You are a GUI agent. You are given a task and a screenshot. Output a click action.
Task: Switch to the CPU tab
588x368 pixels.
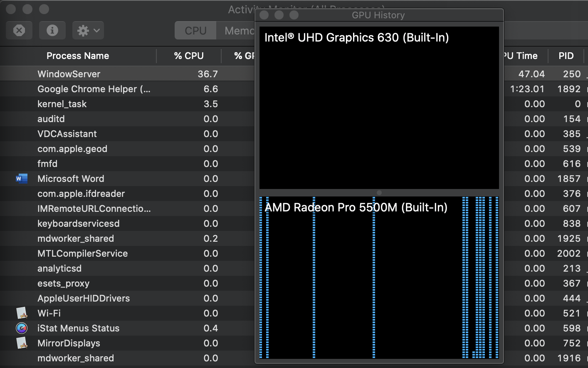[195, 31]
